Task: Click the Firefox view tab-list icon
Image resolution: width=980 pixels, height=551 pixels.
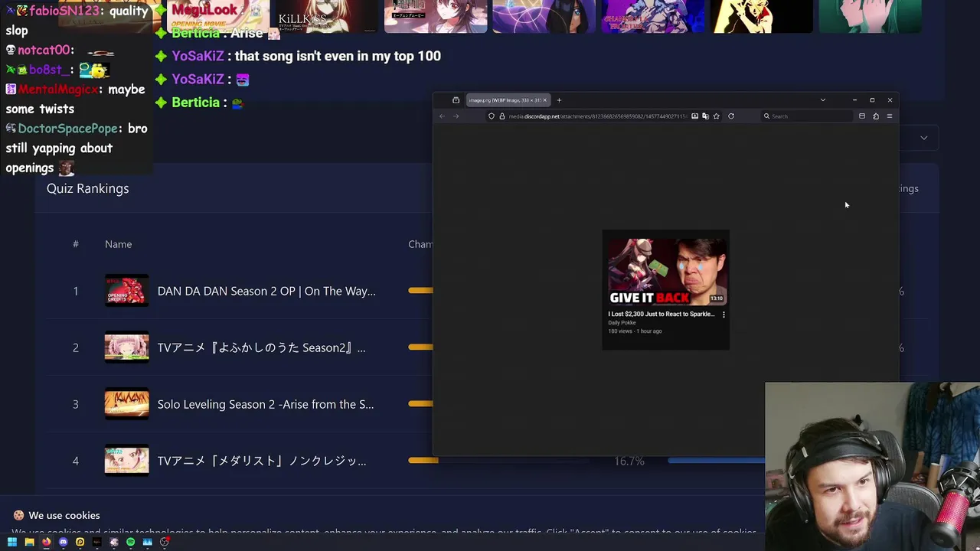Action: (456, 100)
